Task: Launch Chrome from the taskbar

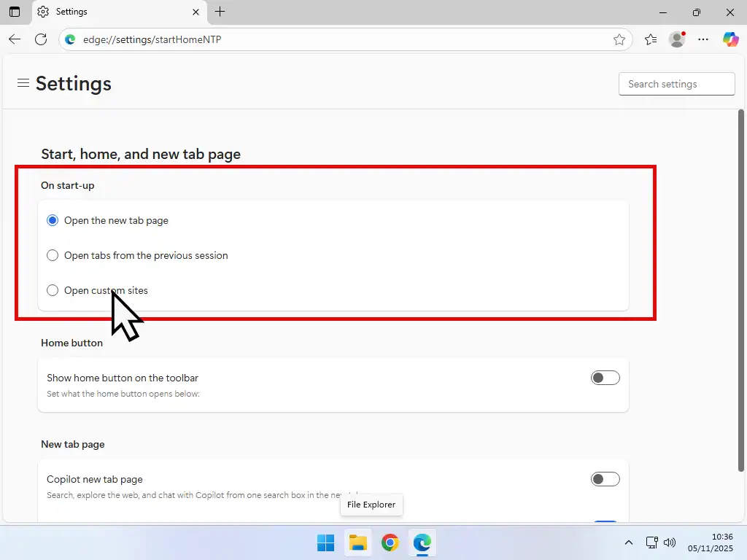Action: 390,542
